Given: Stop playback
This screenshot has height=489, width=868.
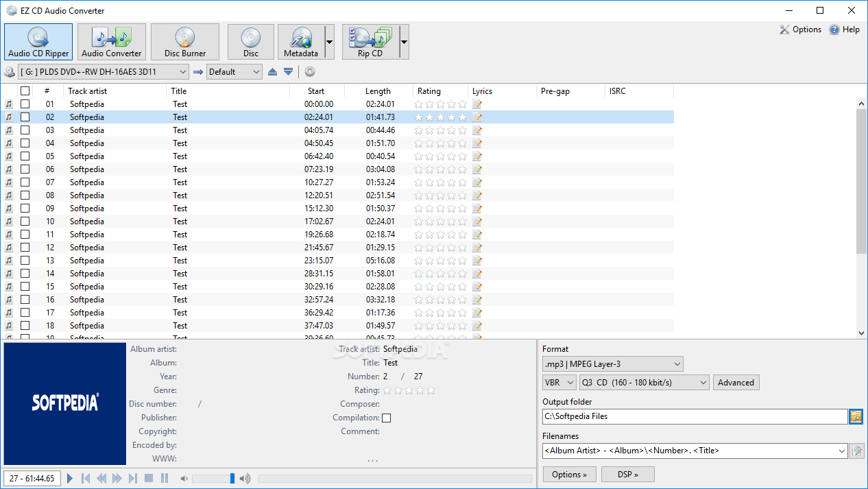Looking at the screenshot, I should [x=149, y=478].
